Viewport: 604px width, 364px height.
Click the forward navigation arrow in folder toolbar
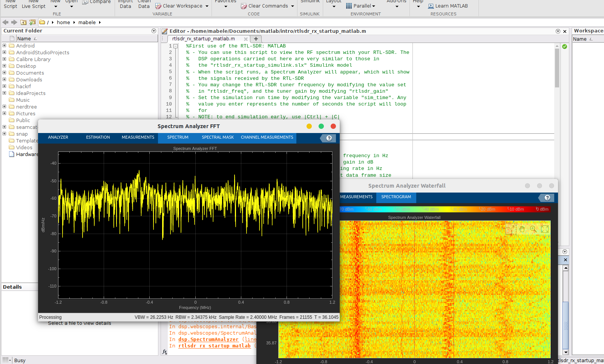[14, 22]
